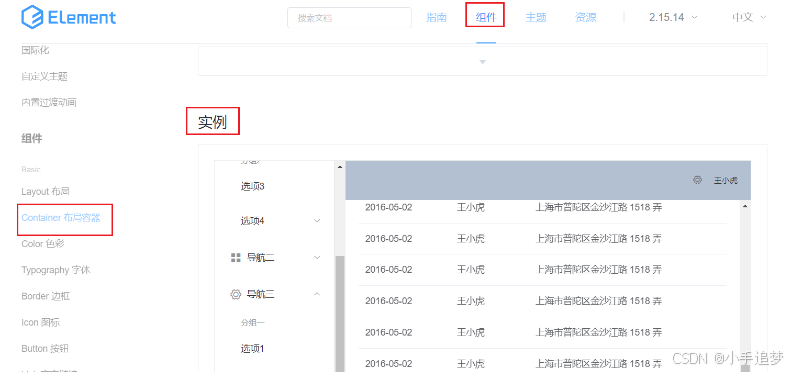Screen dimensions: 791x372
Task: Click the 导航三 menu label
Action: pyautogui.click(x=260, y=294)
